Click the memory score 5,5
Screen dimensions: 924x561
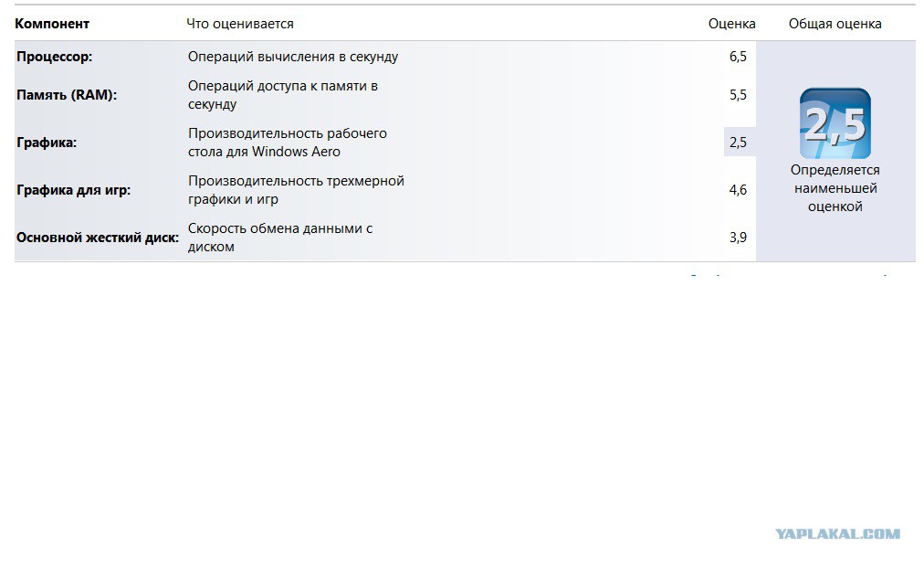point(738,95)
